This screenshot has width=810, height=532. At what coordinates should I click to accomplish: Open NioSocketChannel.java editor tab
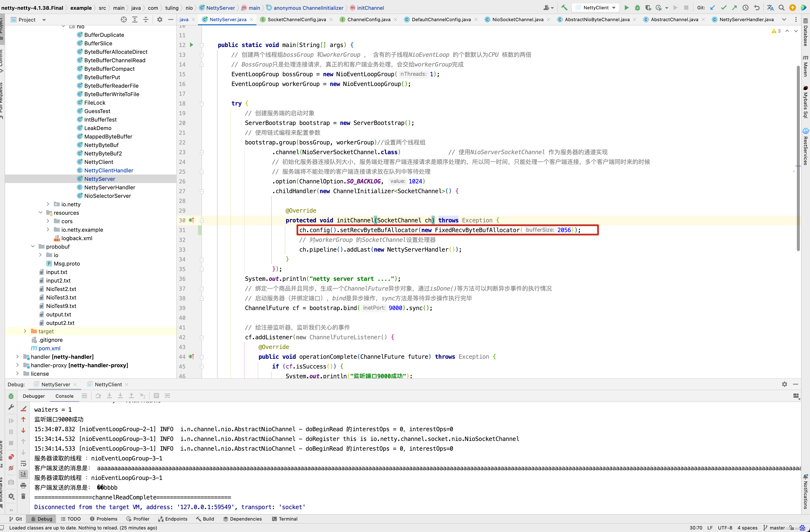pos(518,19)
